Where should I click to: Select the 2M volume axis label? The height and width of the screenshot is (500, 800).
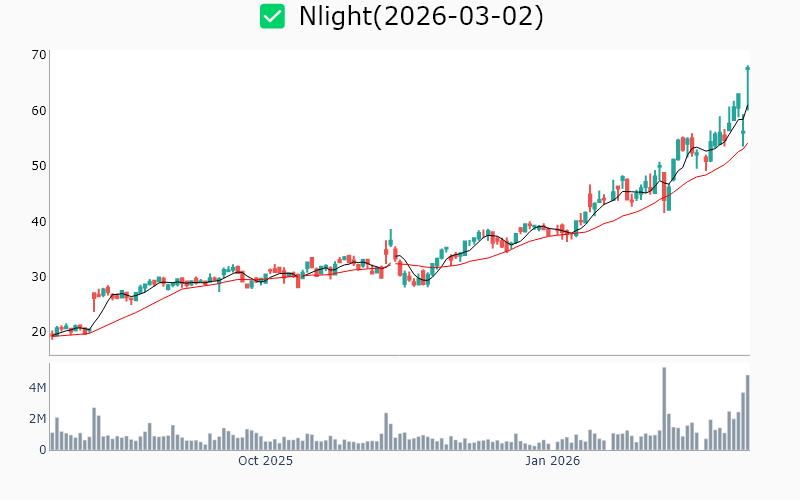tap(37, 418)
